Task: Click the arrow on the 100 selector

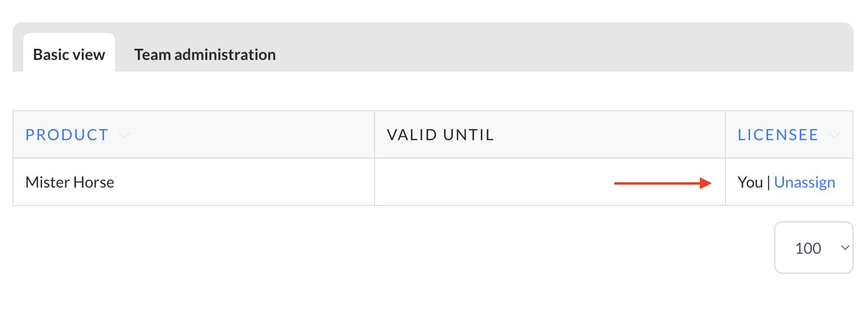Action: (845, 248)
